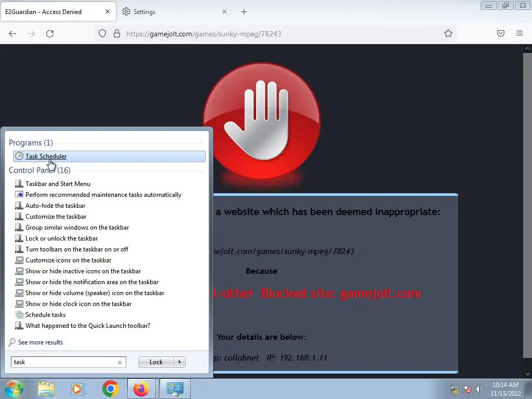The image size is (532, 399).
Task: Open Windows Media Player from the taskbar
Action: click(x=77, y=389)
